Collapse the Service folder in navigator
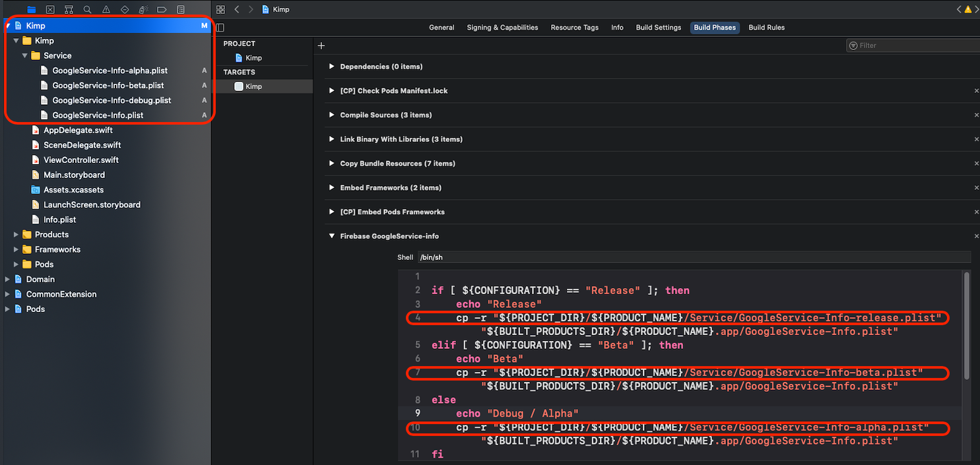The height and width of the screenshot is (465, 980). (x=25, y=55)
